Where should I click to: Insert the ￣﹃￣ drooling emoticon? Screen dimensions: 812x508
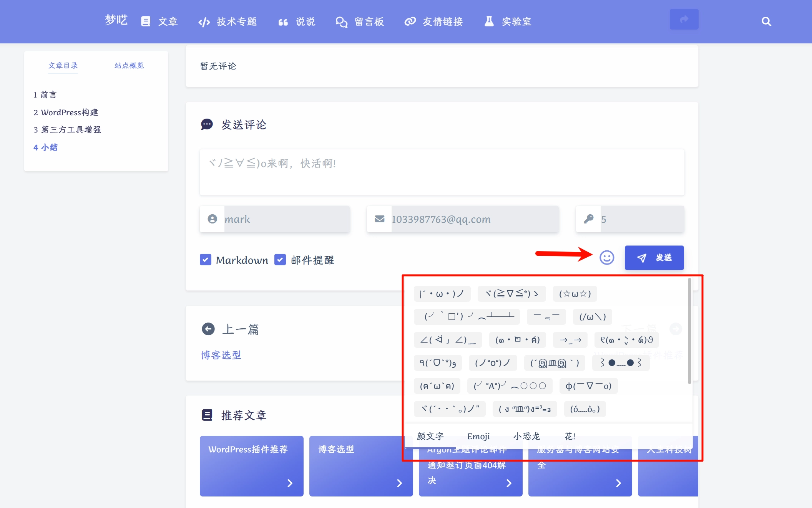(546, 317)
